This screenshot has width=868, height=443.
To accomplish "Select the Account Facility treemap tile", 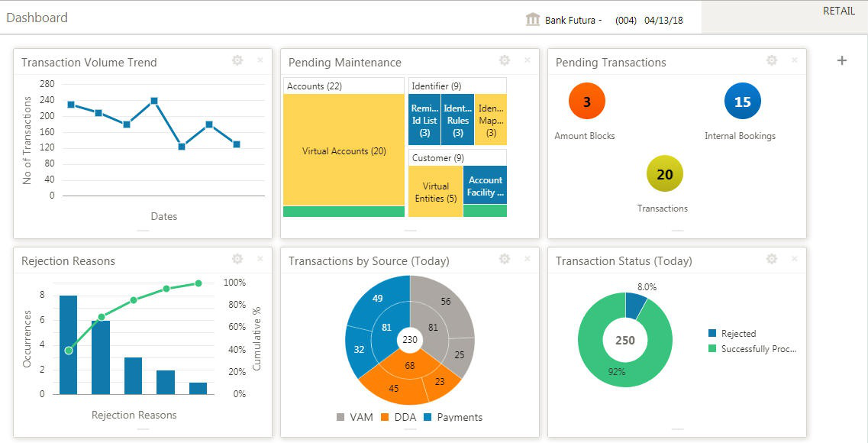I will point(485,185).
